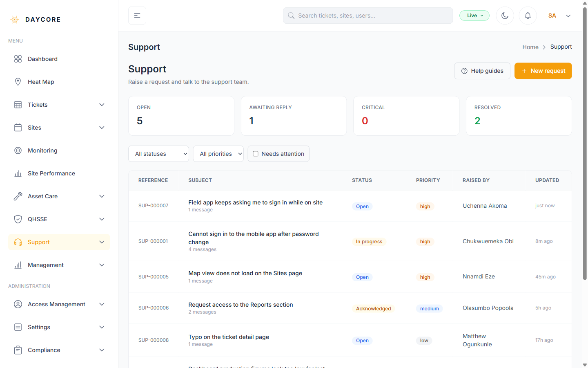This screenshot has height=368, width=588.
Task: Click the QHSSE shield icon
Action: (18, 219)
